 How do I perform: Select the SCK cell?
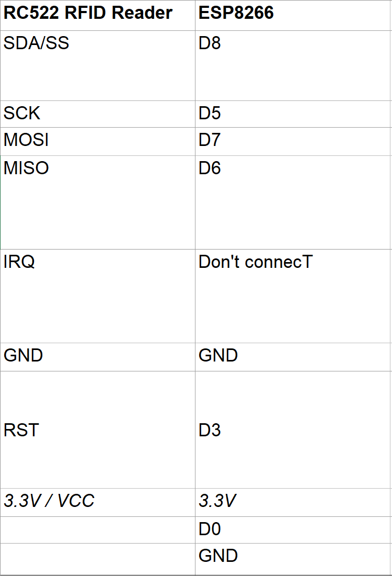pyautogui.click(x=22, y=114)
